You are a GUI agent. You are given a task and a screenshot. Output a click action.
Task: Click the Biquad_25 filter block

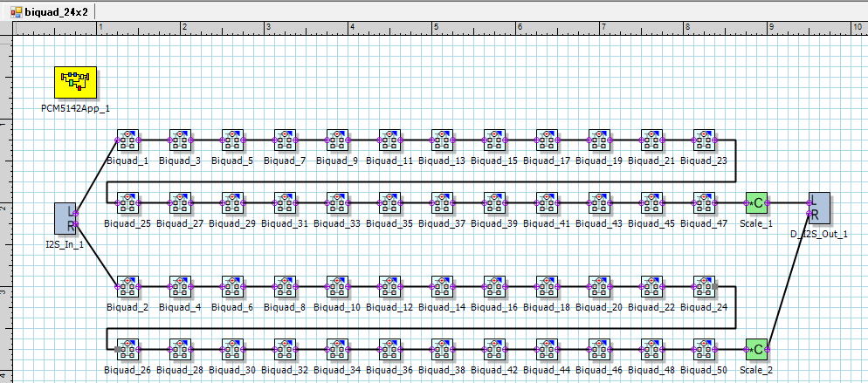pyautogui.click(x=127, y=202)
